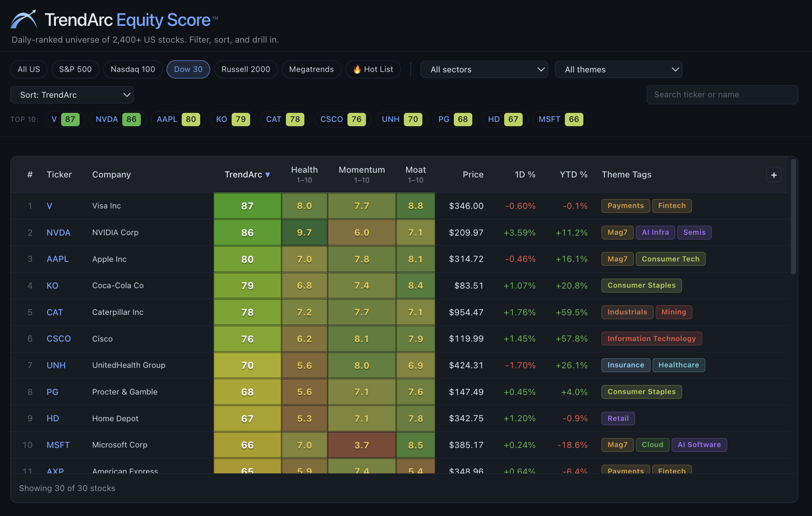Click the Healthcare theme tag
The image size is (812, 516).
click(679, 365)
